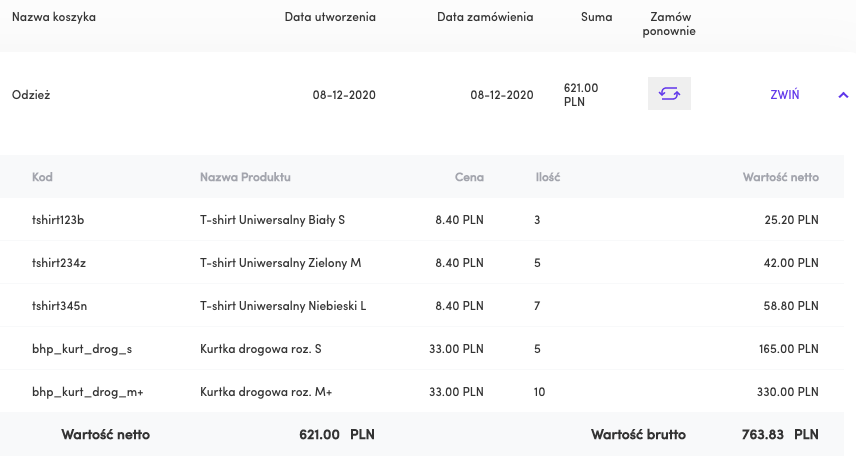Open T-shirt Uniwersalny Zielony M product

(281, 263)
